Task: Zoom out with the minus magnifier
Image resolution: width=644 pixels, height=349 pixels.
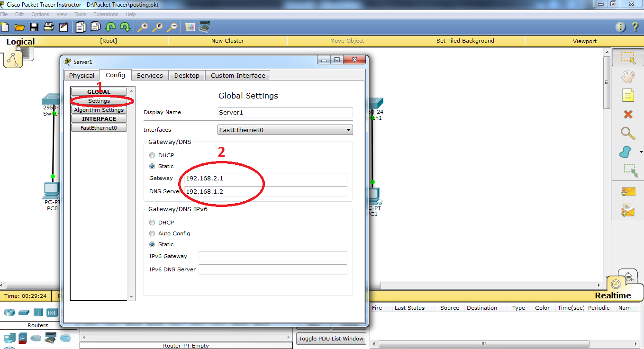Action: tap(172, 27)
